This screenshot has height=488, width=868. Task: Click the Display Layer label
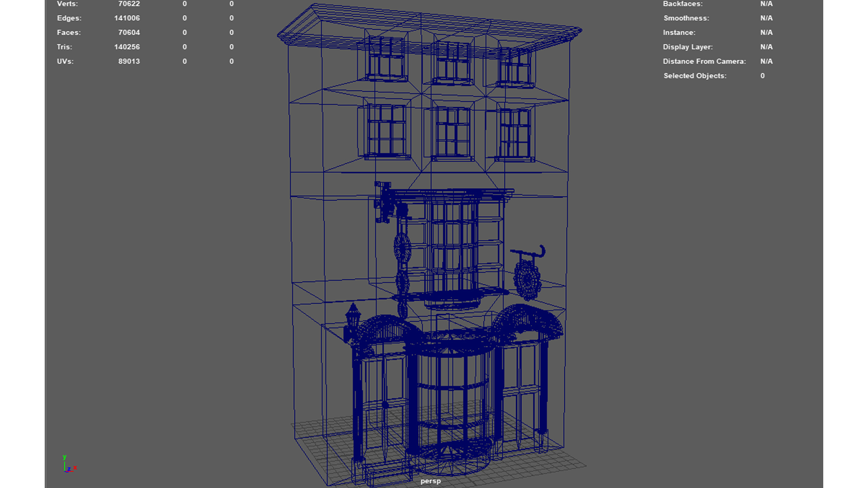688,47
